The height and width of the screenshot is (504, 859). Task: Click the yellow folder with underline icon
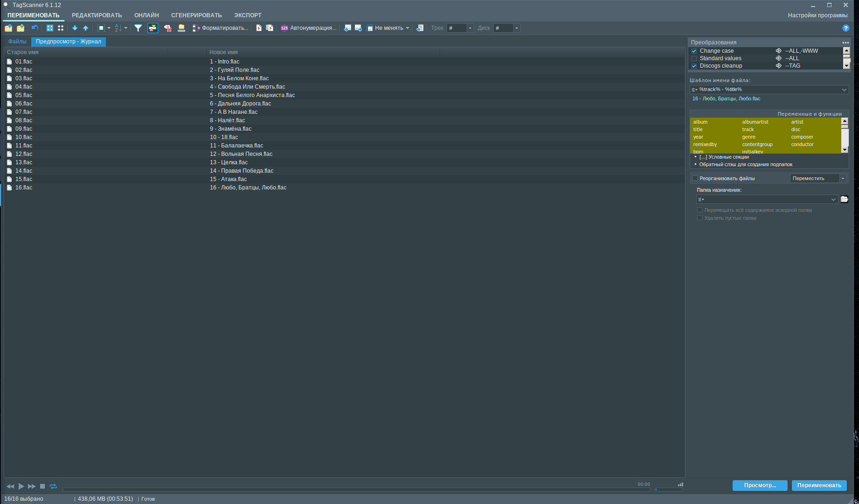(182, 28)
